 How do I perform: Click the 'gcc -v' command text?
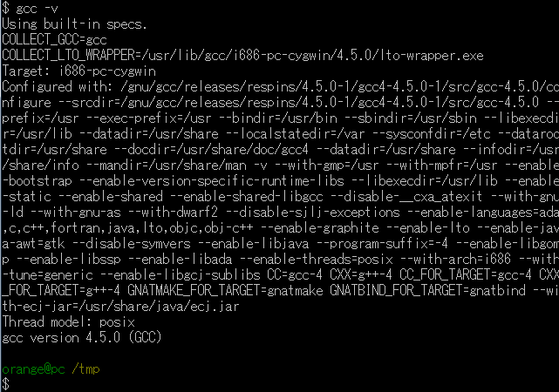pyautogui.click(x=37, y=8)
